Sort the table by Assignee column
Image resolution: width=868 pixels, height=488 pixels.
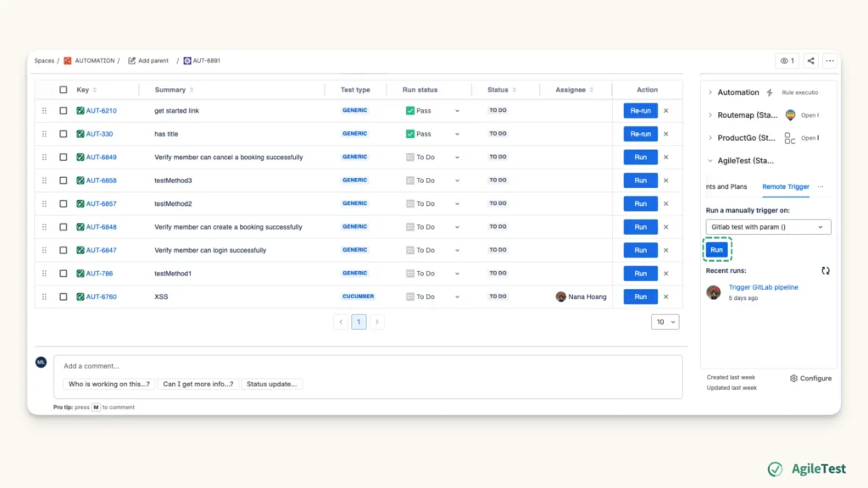point(591,90)
